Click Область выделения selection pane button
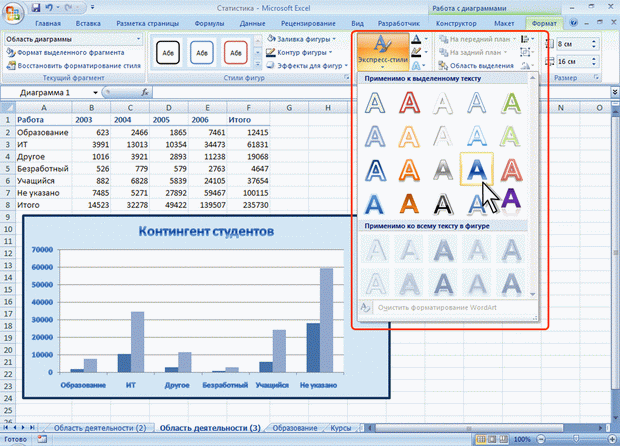Viewport: 620px width, 446px height. click(476, 66)
